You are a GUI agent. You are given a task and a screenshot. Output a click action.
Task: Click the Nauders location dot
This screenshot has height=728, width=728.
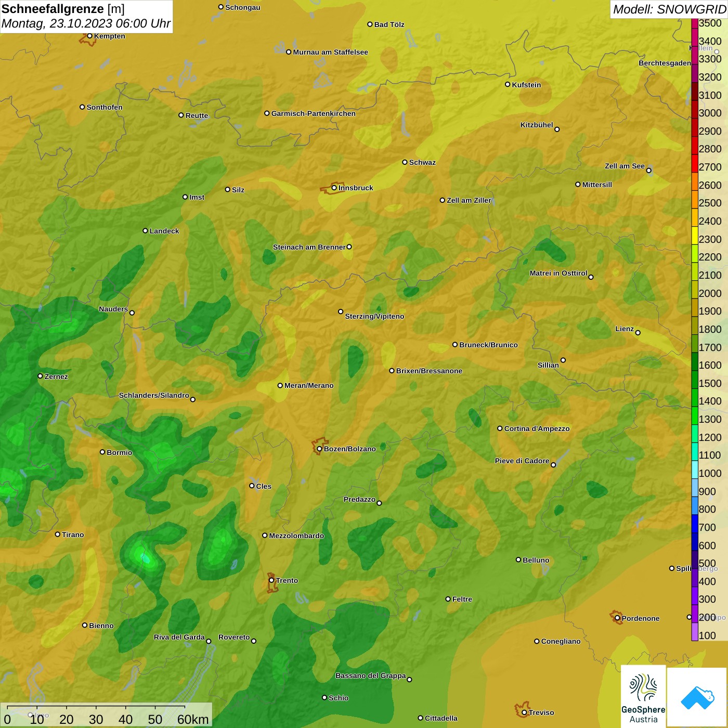pos(132,313)
